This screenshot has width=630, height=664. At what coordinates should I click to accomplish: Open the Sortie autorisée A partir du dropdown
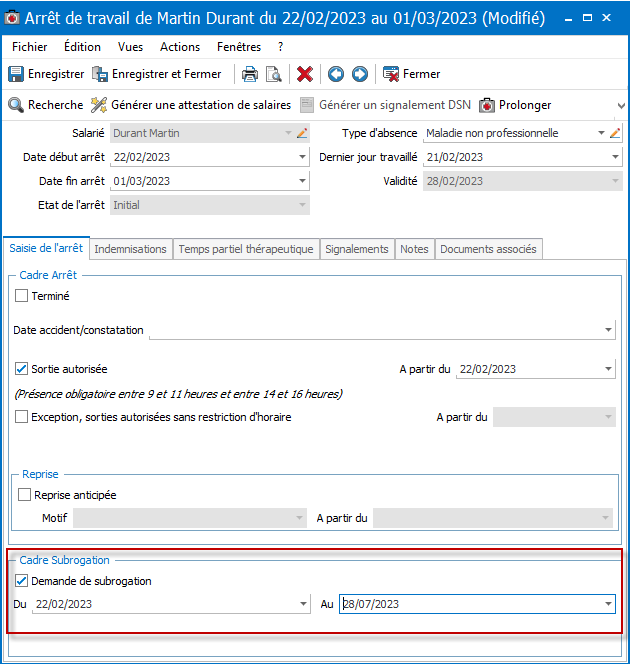tap(608, 369)
